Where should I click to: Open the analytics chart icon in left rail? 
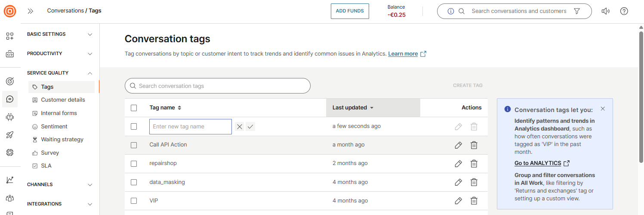[x=10, y=180]
